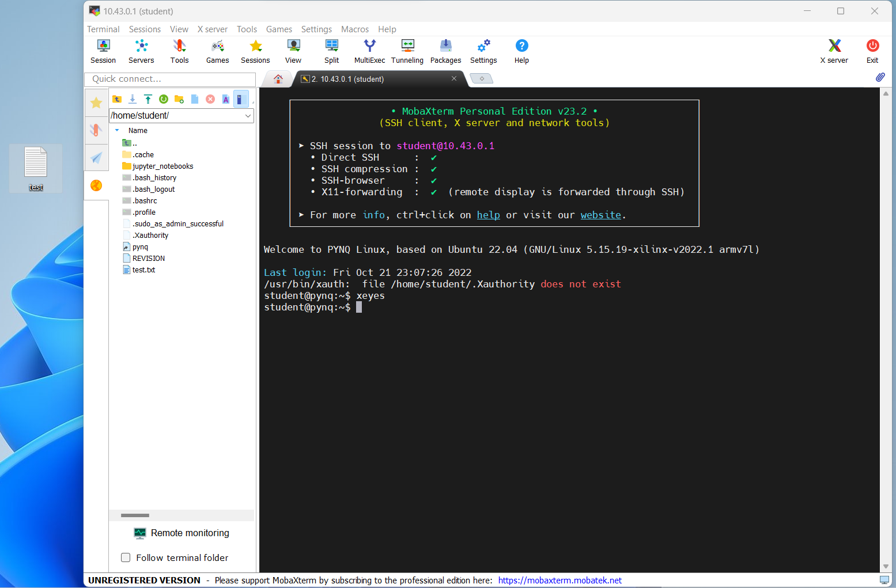
Task: Go to parent folder in SFTP toolbar
Action: (x=117, y=99)
